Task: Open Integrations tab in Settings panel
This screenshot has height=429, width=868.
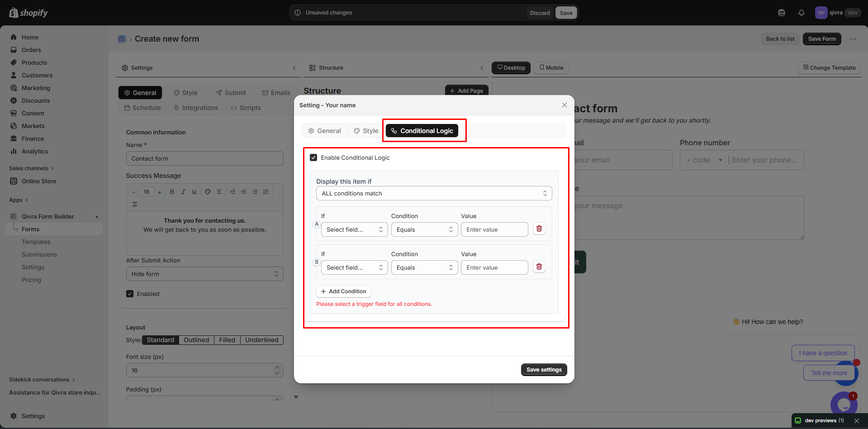Action: pyautogui.click(x=196, y=108)
